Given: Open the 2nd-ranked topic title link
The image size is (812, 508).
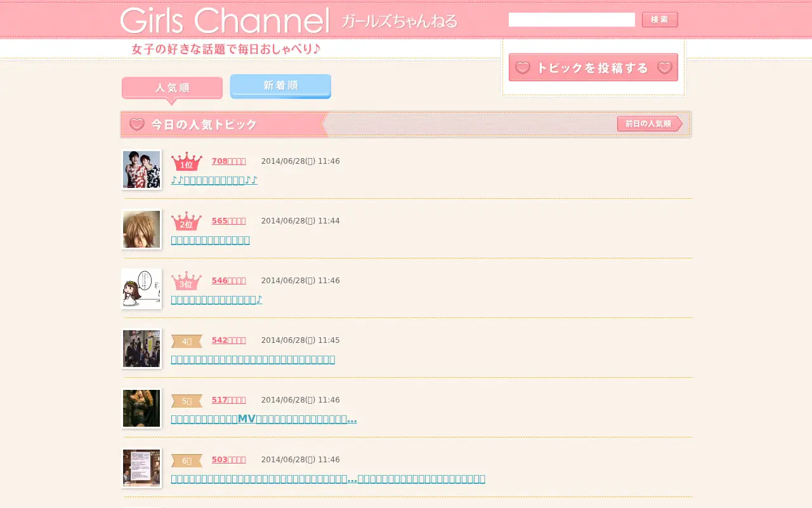Looking at the screenshot, I should coord(210,240).
